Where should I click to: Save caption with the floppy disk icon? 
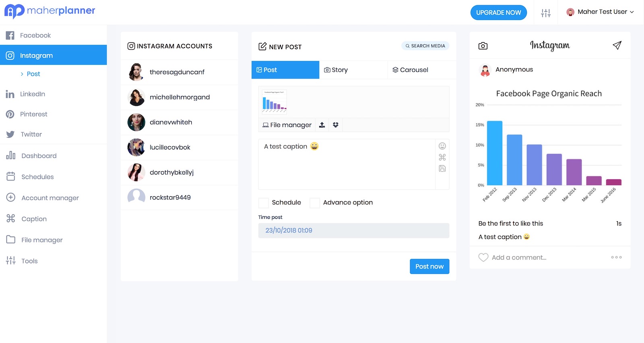click(x=442, y=168)
